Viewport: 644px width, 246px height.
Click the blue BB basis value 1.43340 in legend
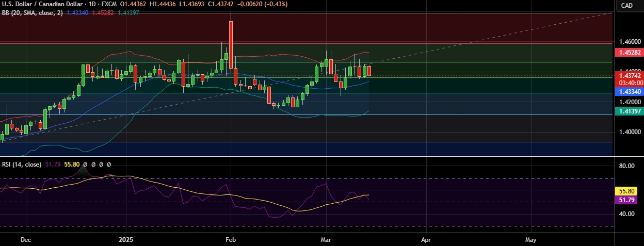(77, 12)
